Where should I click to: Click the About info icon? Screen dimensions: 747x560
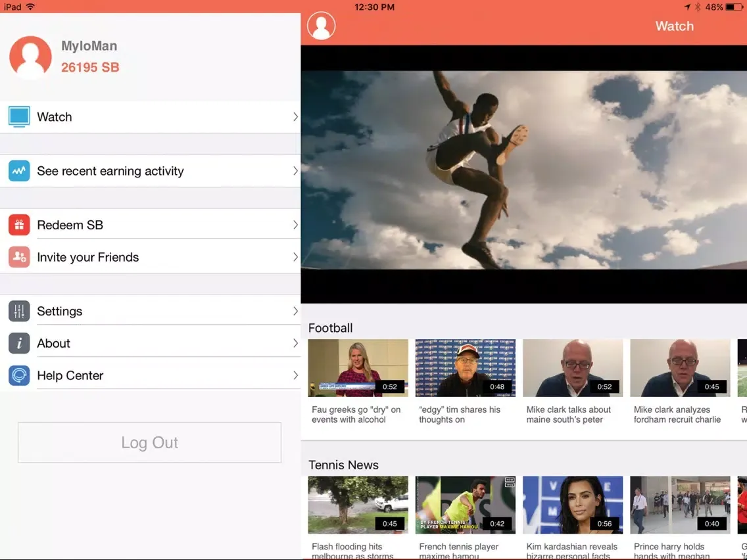pos(19,343)
